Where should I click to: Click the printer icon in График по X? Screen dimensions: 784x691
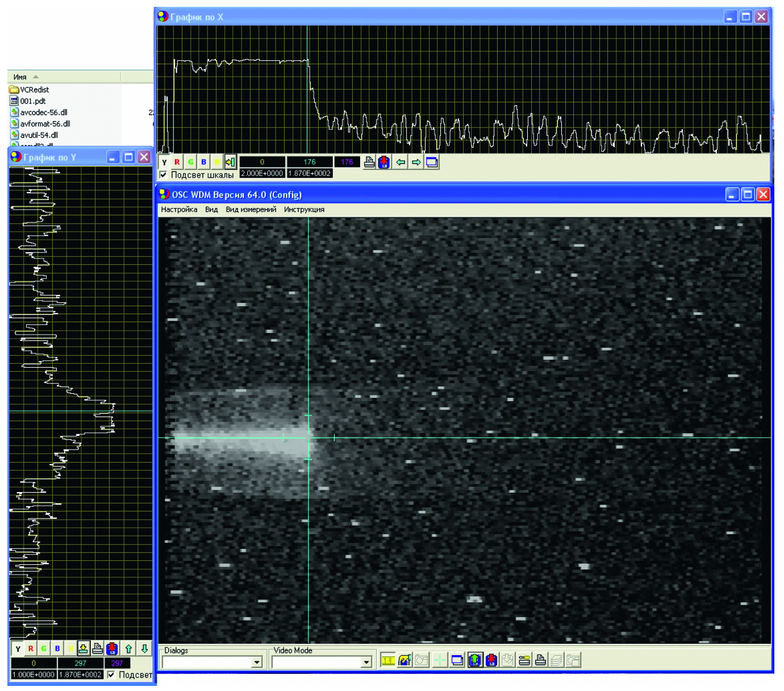tap(369, 163)
